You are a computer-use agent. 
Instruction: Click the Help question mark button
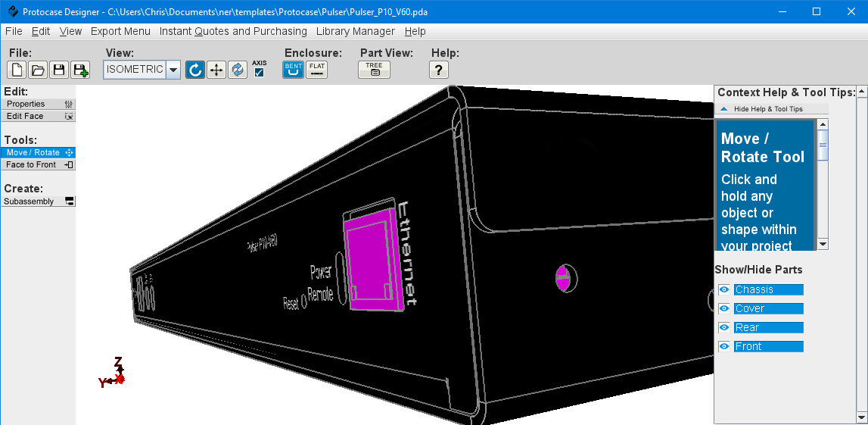click(438, 70)
